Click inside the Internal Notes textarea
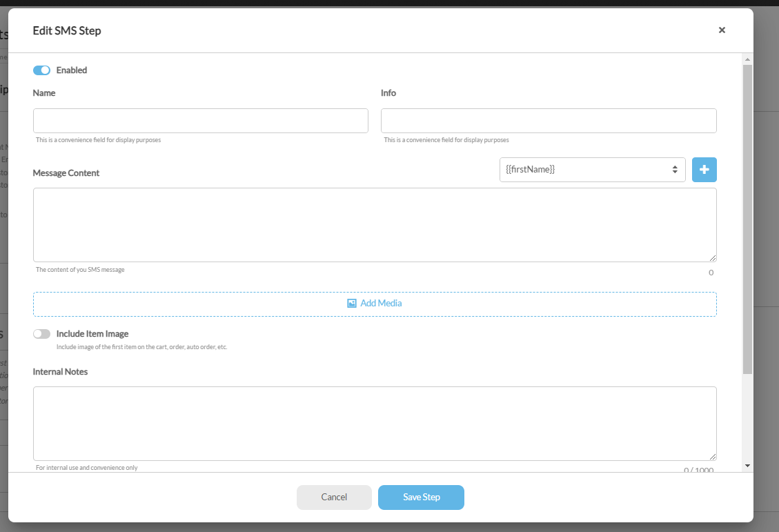Image resolution: width=779 pixels, height=532 pixels. (x=375, y=424)
